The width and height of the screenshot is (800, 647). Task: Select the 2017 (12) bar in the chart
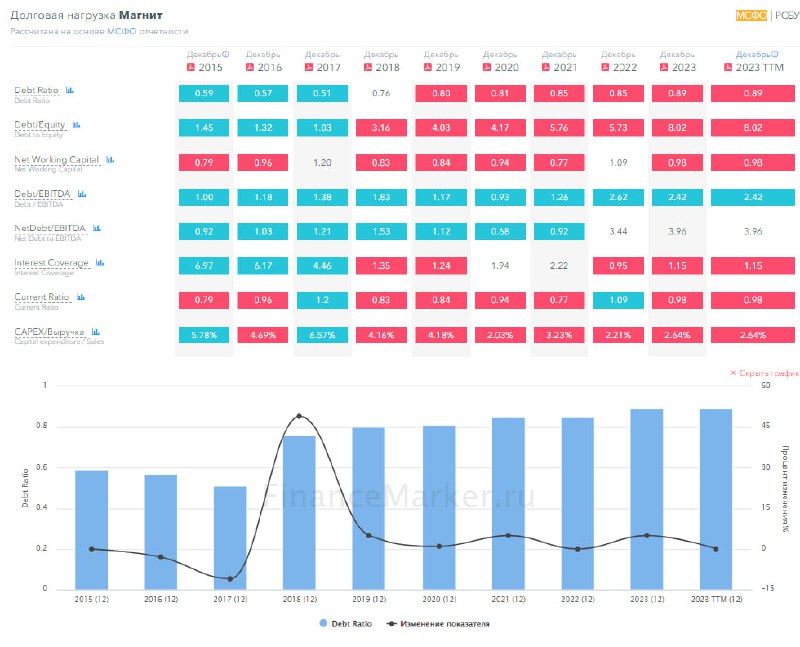(230, 538)
